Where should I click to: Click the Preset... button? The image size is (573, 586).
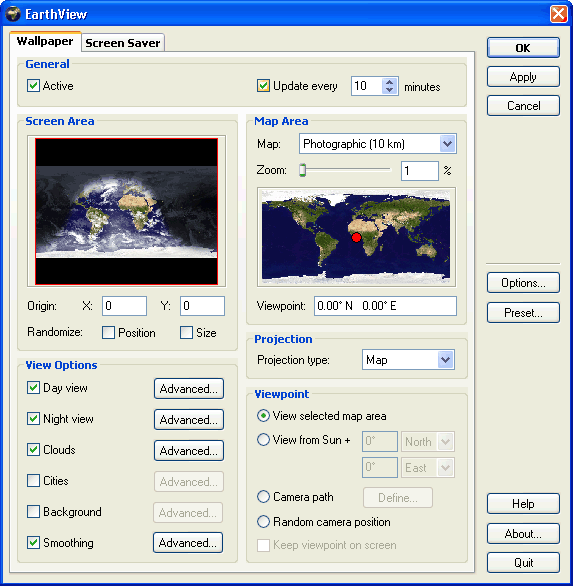523,312
